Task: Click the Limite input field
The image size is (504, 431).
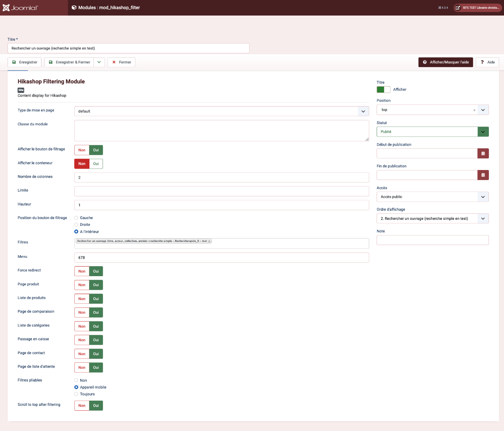Action: 222,191
